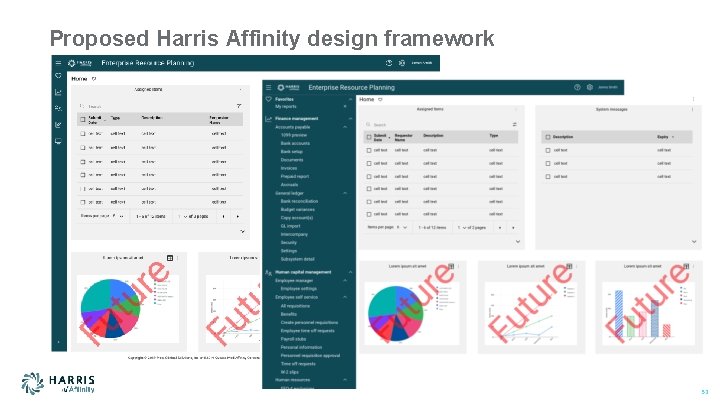Check select-all box in back window table header
720x405 pixels.
point(83,119)
